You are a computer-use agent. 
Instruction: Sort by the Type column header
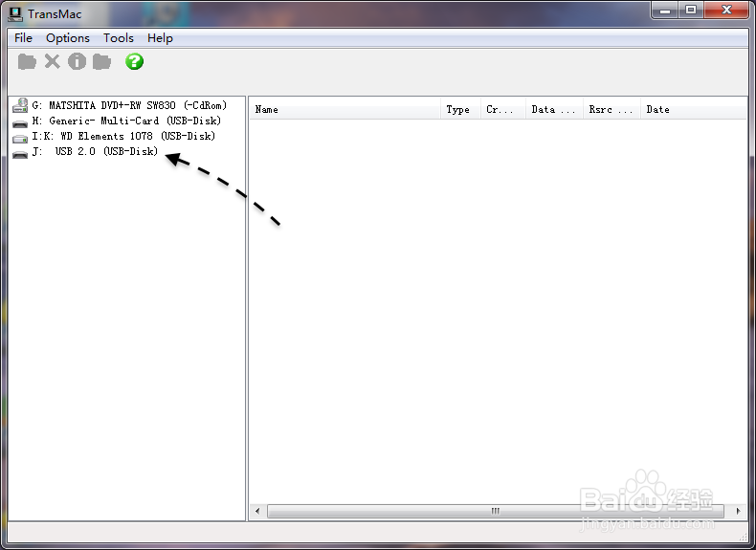tap(460, 110)
